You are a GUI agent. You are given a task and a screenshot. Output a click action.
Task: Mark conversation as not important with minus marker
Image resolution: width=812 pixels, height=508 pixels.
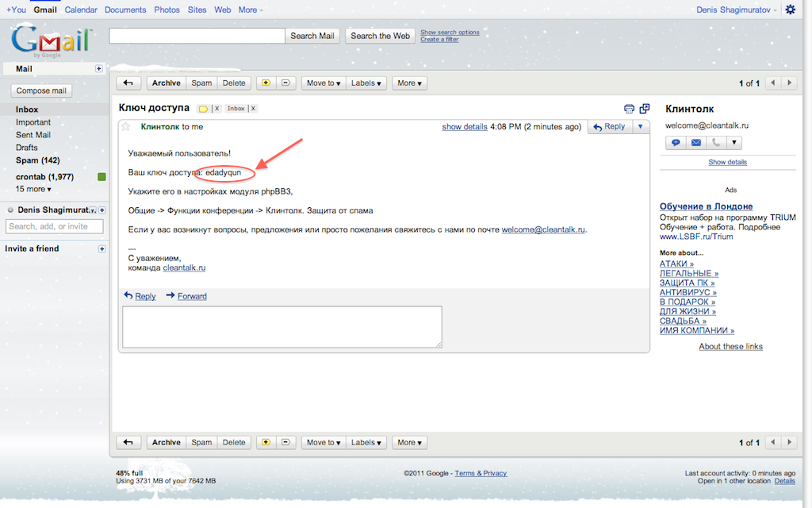click(286, 83)
